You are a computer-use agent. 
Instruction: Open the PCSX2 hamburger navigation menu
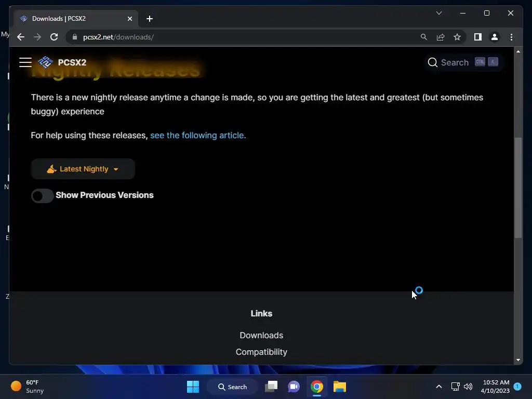(25, 62)
